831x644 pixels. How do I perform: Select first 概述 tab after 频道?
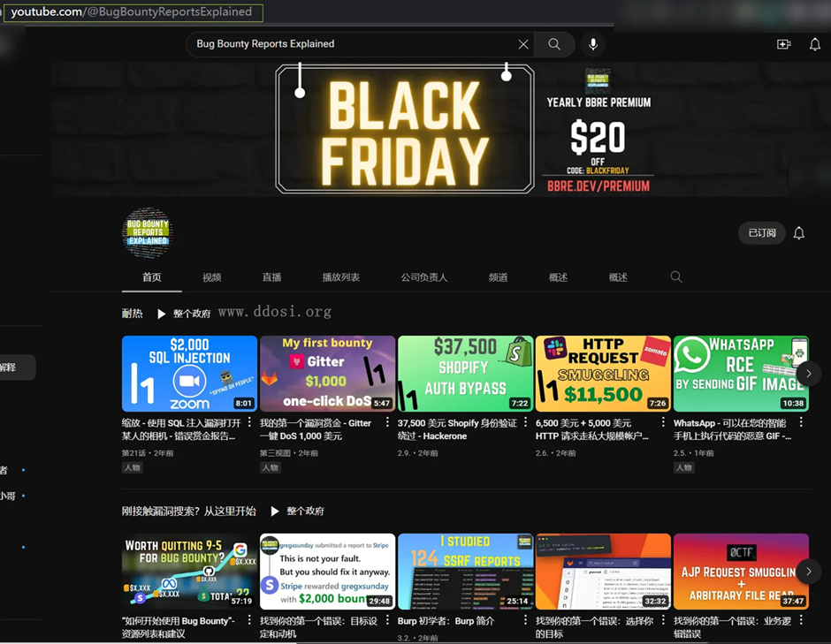click(x=558, y=277)
